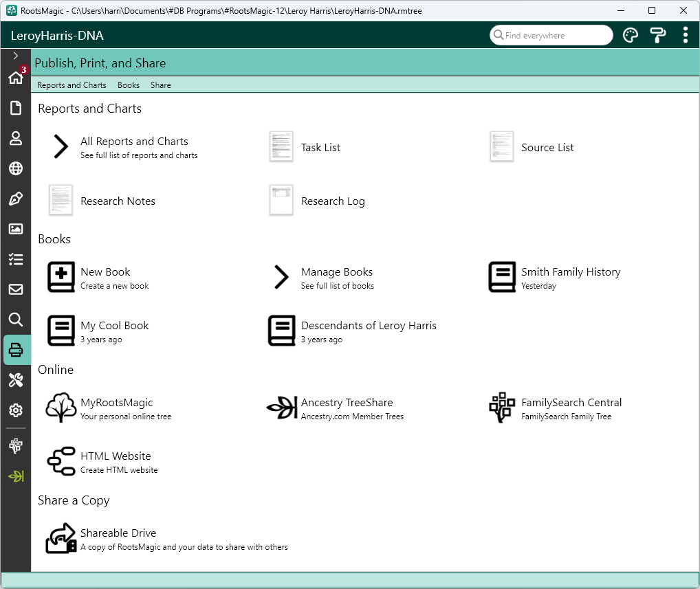This screenshot has width=700, height=589.
Task: Open the Smith Family History book
Action: coord(571,272)
